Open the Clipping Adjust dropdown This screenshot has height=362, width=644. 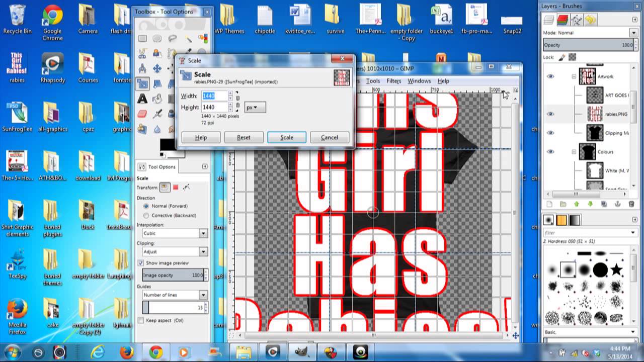point(175,251)
